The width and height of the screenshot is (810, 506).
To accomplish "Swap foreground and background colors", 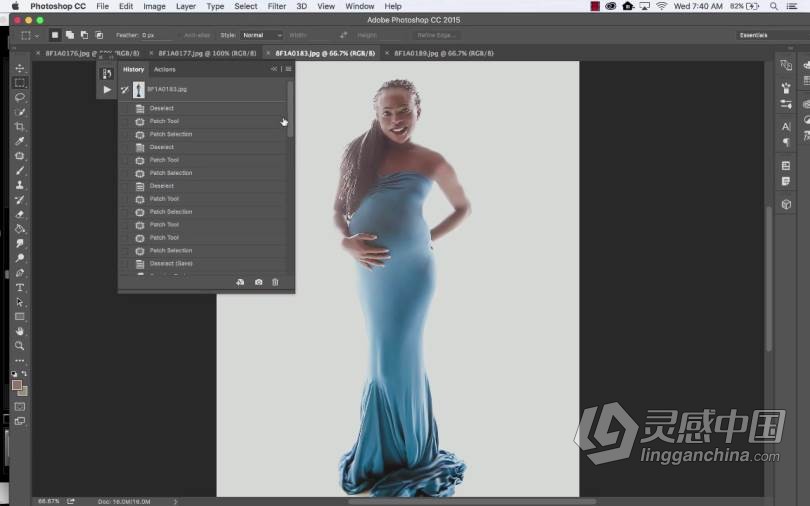I will [24, 373].
